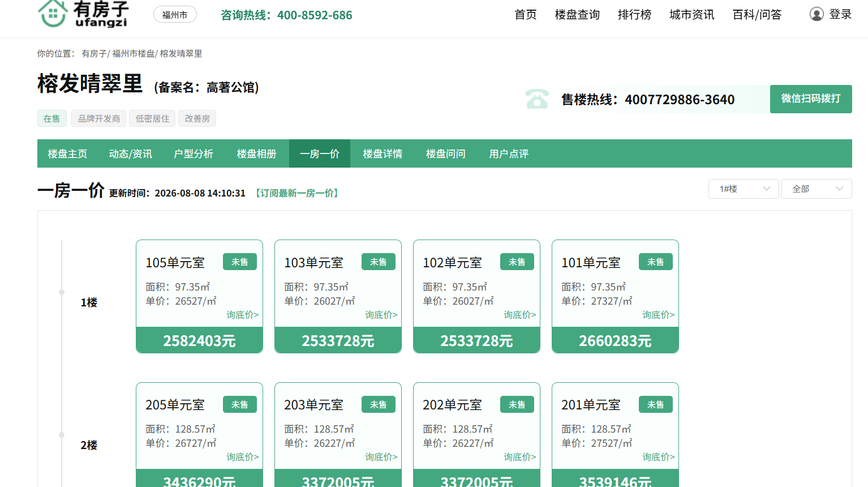This screenshot has height=487, width=868.
Task: Switch to 户型分析 tab
Action: click(194, 153)
